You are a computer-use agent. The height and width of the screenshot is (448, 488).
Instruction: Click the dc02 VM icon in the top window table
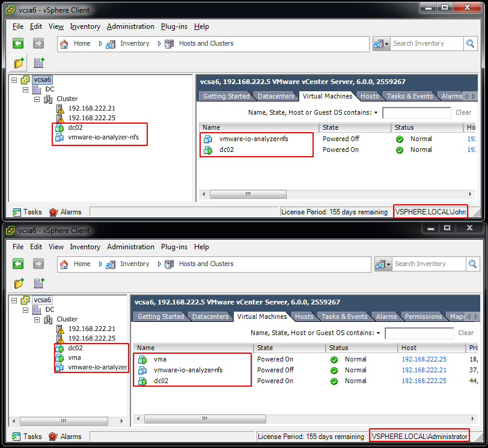tap(208, 150)
